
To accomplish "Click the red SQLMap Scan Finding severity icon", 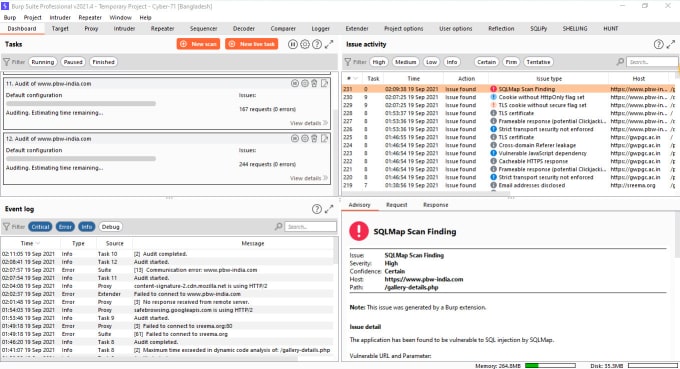I will tap(359, 231).
